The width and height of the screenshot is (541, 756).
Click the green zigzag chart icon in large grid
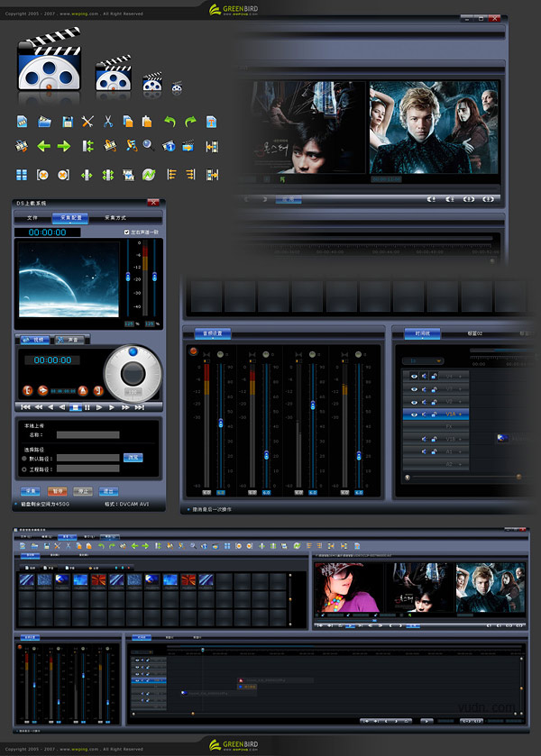tap(149, 175)
